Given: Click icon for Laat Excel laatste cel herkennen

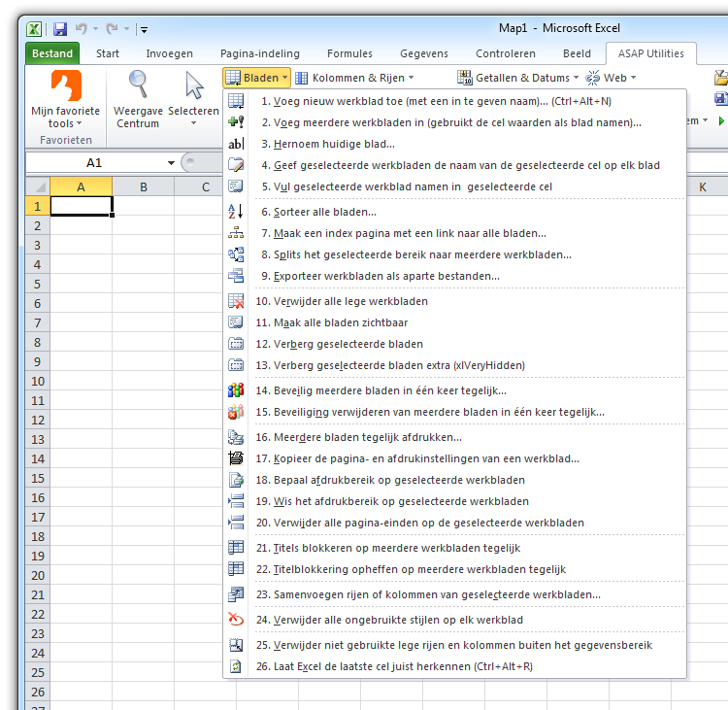Looking at the screenshot, I should [x=236, y=666].
